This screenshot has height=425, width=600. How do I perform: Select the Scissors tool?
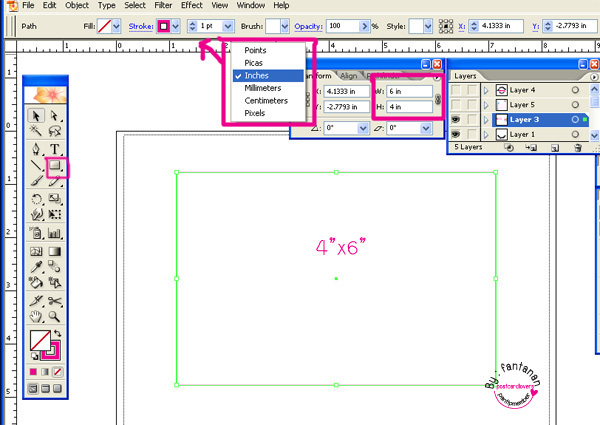(x=55, y=301)
